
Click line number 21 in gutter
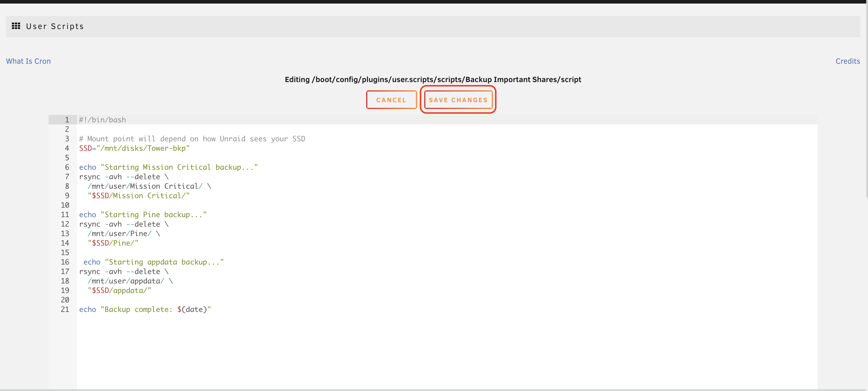tap(65, 309)
